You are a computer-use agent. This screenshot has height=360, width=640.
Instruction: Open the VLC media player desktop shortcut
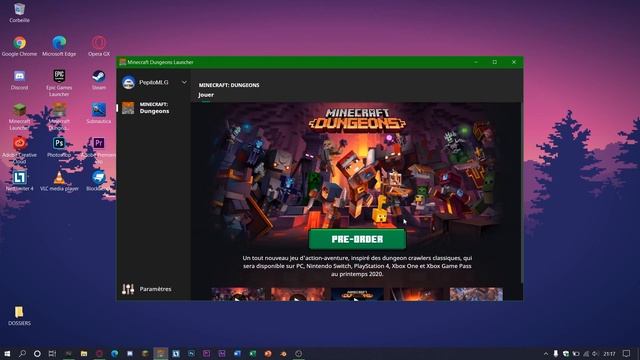(x=59, y=181)
